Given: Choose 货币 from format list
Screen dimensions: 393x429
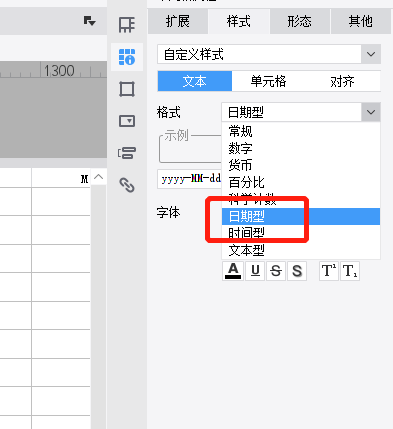Looking at the screenshot, I should point(301,165).
